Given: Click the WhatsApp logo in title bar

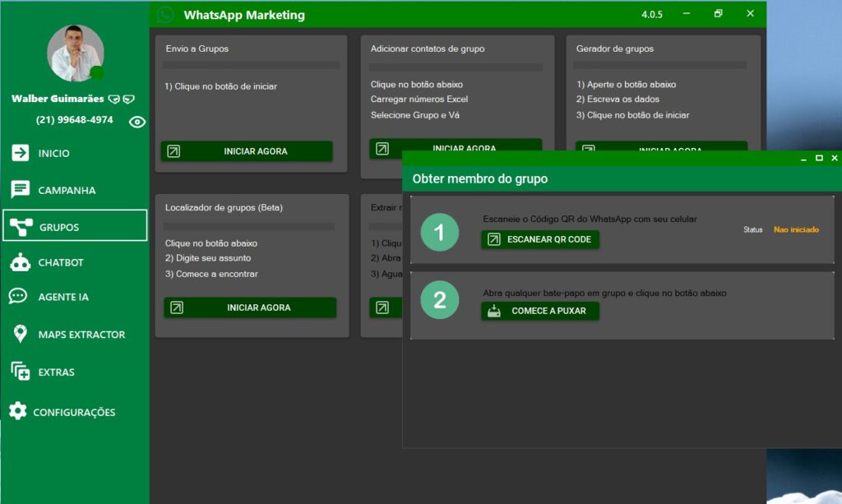Looking at the screenshot, I should [165, 15].
